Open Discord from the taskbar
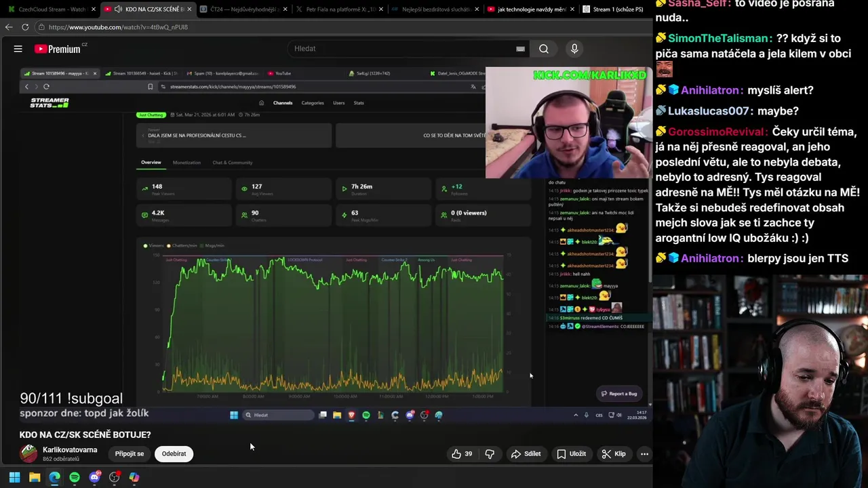The image size is (868, 488). coord(94,477)
